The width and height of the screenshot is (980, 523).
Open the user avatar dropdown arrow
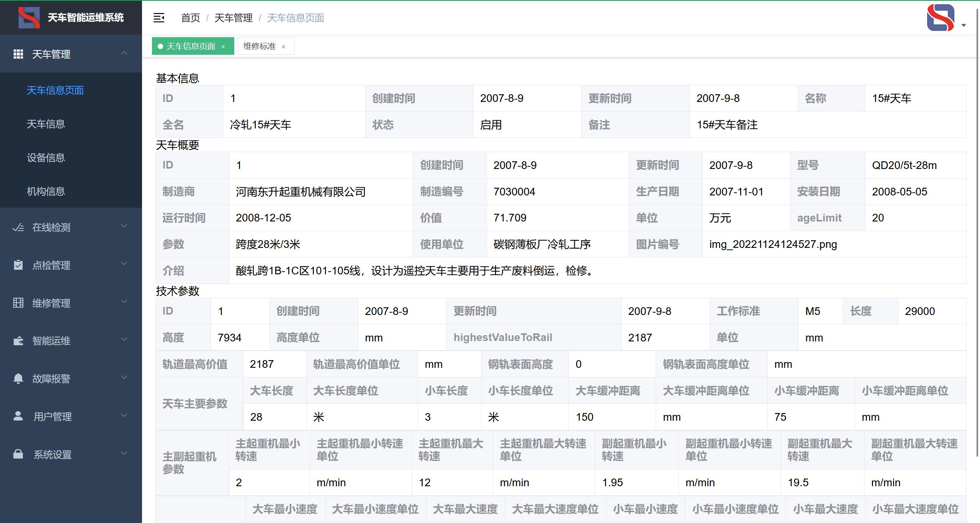coord(964,25)
